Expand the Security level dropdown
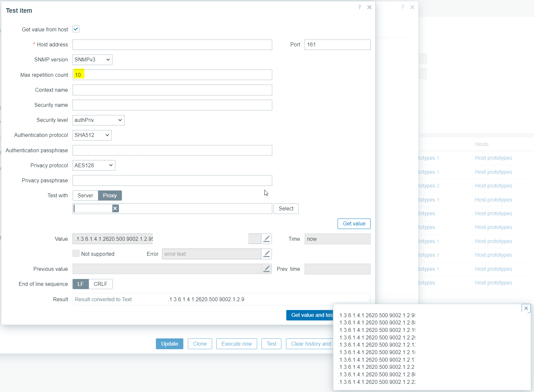 tap(98, 120)
